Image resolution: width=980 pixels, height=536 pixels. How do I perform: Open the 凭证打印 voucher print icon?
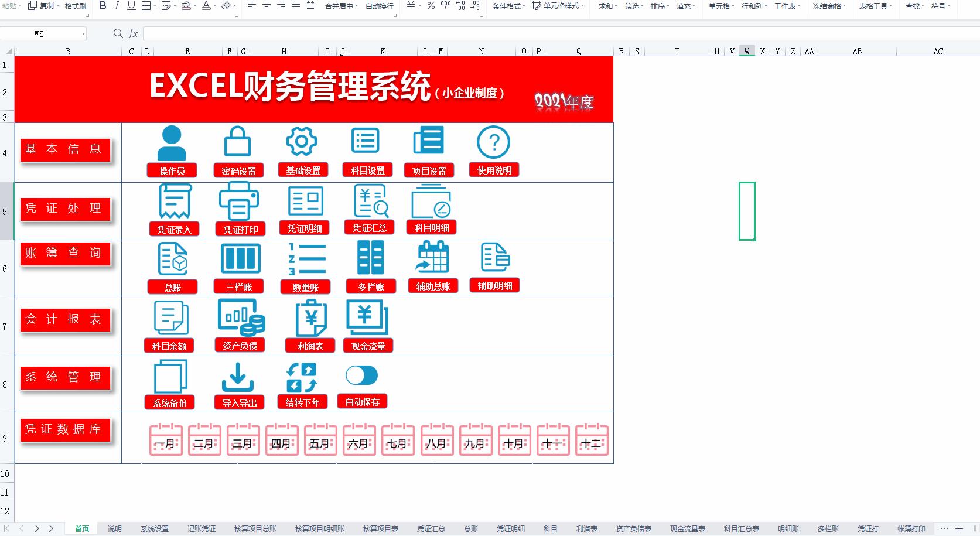coord(240,208)
